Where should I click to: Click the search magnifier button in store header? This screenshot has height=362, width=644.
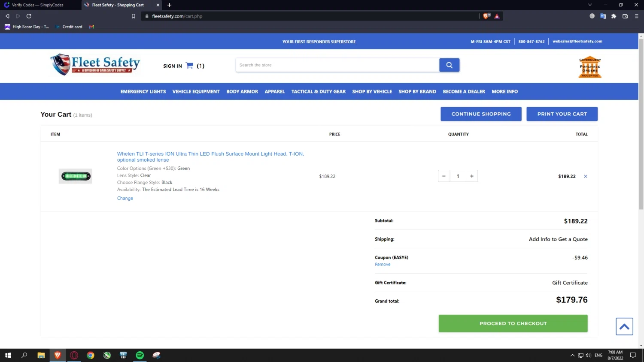click(x=449, y=65)
